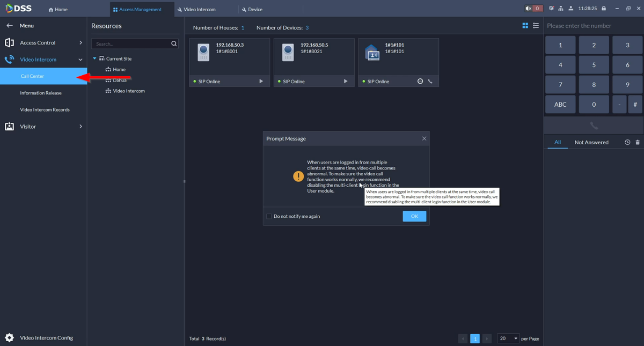Dial keypad digit 9
Screen dimensions: 644x346
pos(627,85)
